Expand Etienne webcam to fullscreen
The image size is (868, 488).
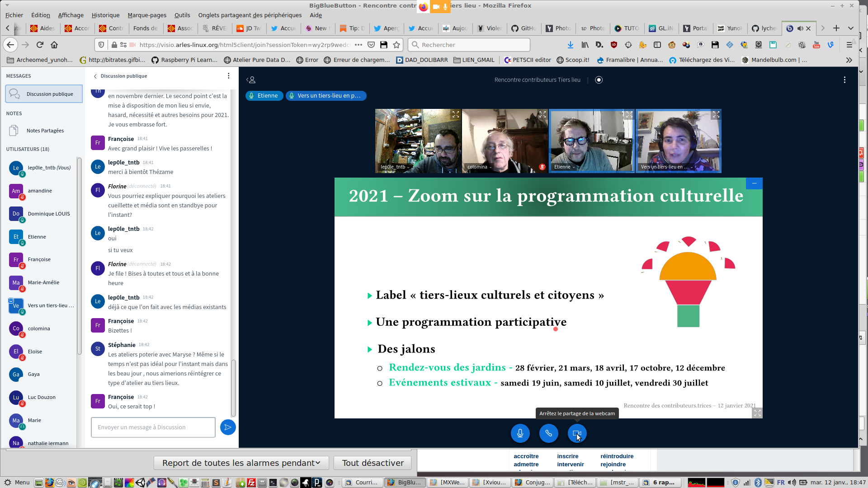(x=629, y=115)
